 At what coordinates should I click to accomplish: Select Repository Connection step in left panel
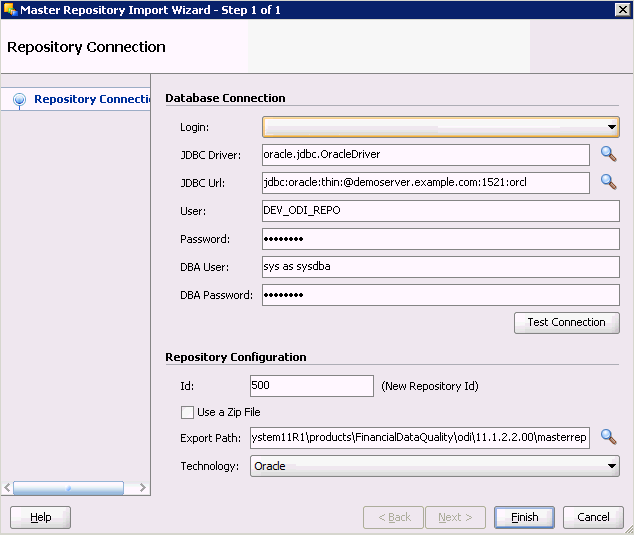point(92,99)
